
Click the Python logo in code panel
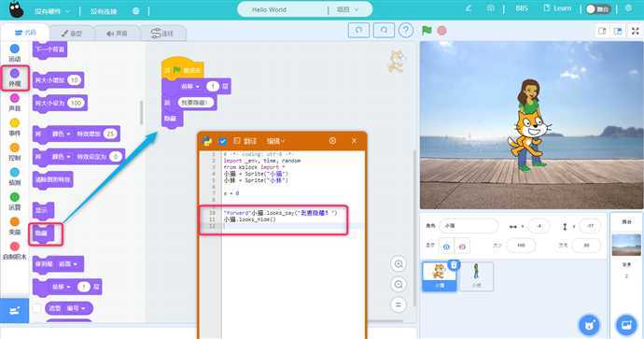[x=207, y=141]
